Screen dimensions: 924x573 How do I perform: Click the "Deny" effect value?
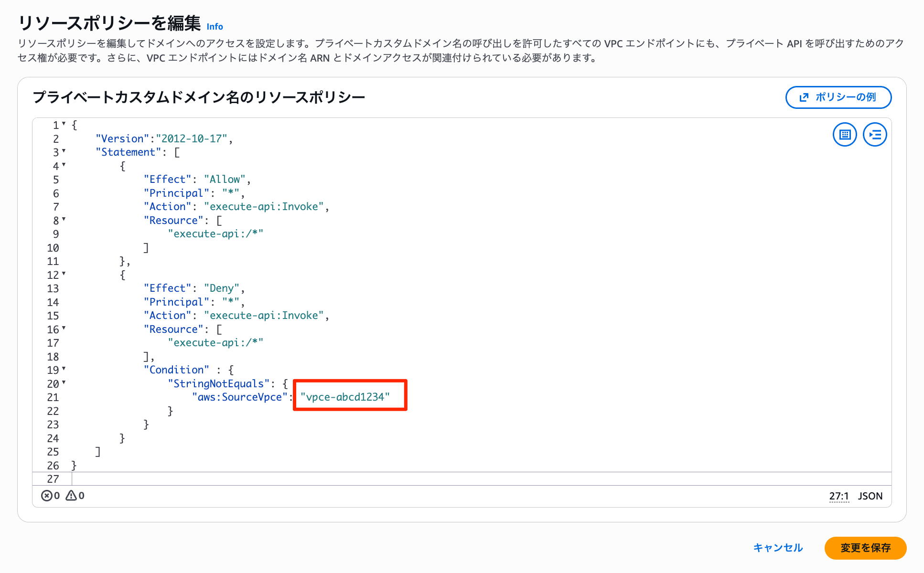point(222,288)
